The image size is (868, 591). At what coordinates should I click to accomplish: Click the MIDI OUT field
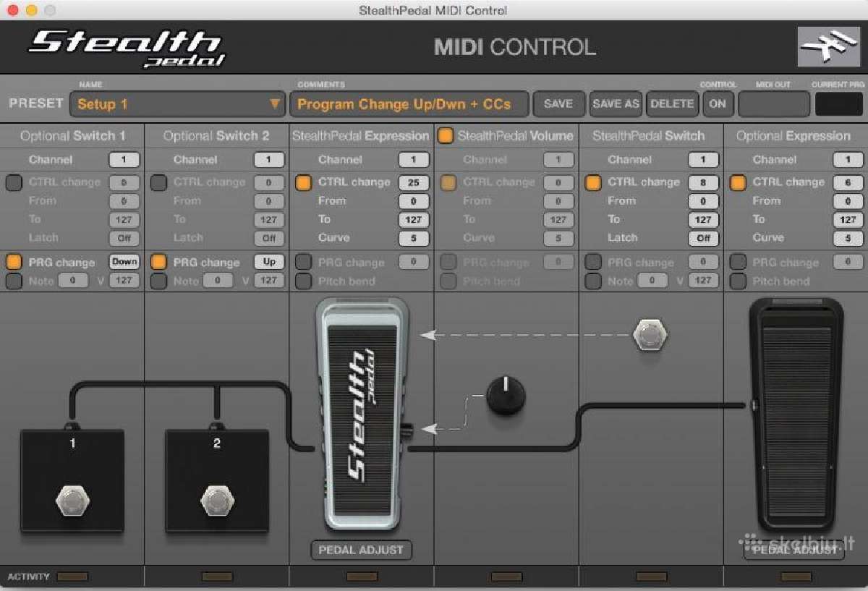(773, 104)
